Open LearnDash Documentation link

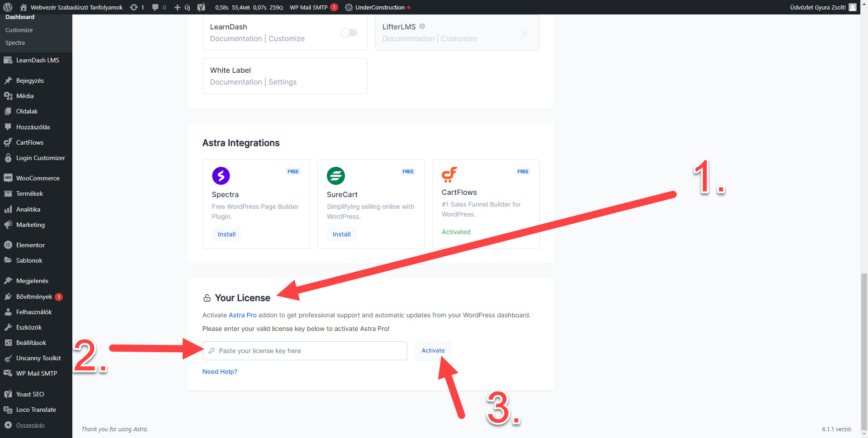tap(236, 38)
